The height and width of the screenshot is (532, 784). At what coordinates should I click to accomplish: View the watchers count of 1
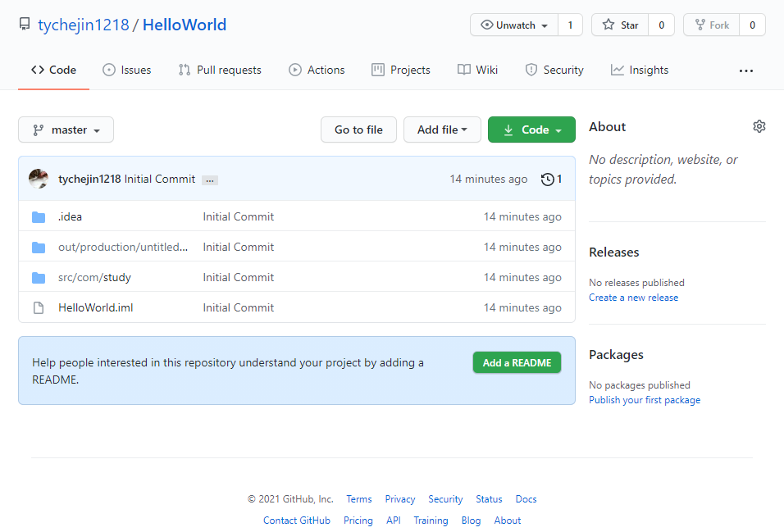tap(570, 25)
